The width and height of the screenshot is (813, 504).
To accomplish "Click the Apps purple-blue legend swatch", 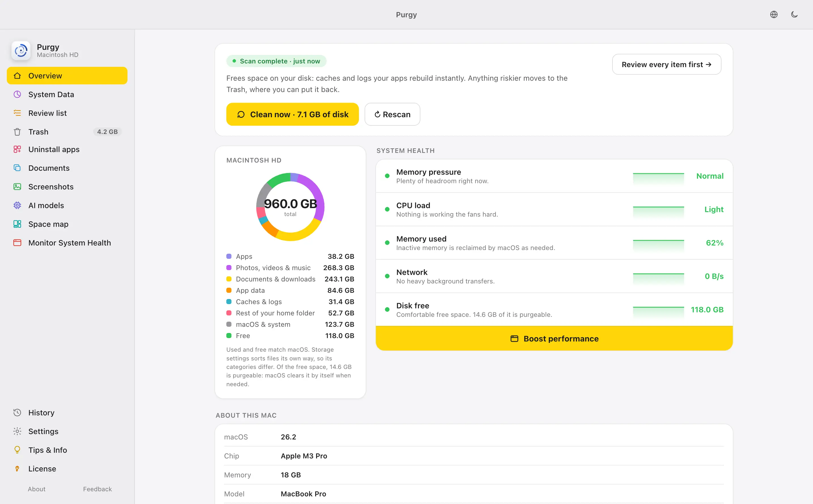I will coord(229,256).
